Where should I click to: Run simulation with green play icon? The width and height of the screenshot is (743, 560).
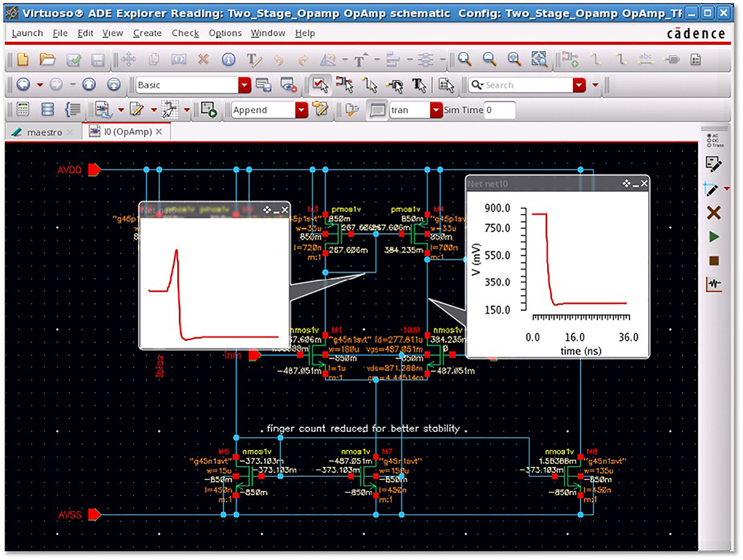click(714, 237)
